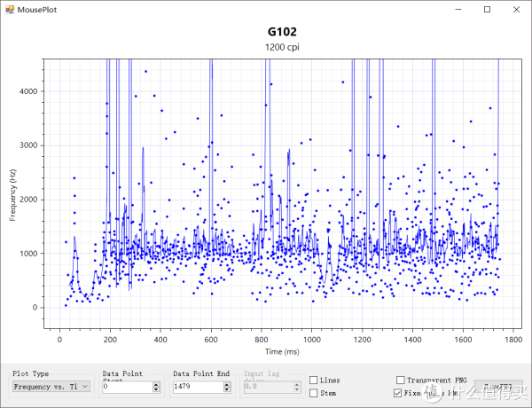This screenshot has width=532, height=408.
Task: Increase Data Point End with up arrow
Action: 229,383
